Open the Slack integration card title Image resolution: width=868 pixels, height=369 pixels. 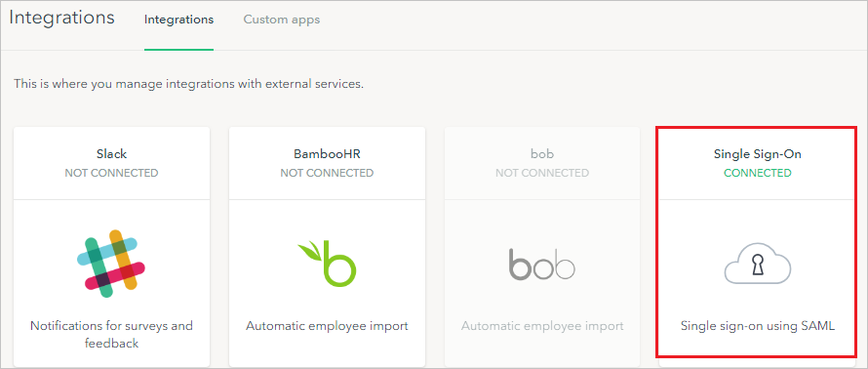click(x=111, y=154)
